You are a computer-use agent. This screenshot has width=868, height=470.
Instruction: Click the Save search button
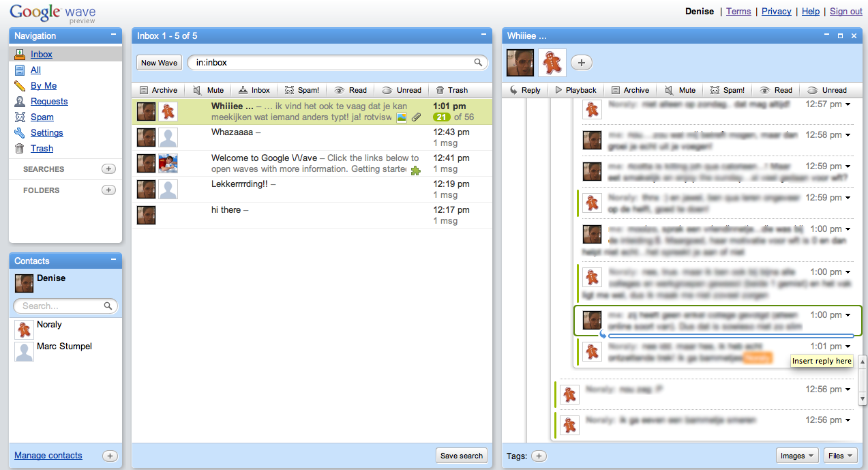(x=462, y=456)
